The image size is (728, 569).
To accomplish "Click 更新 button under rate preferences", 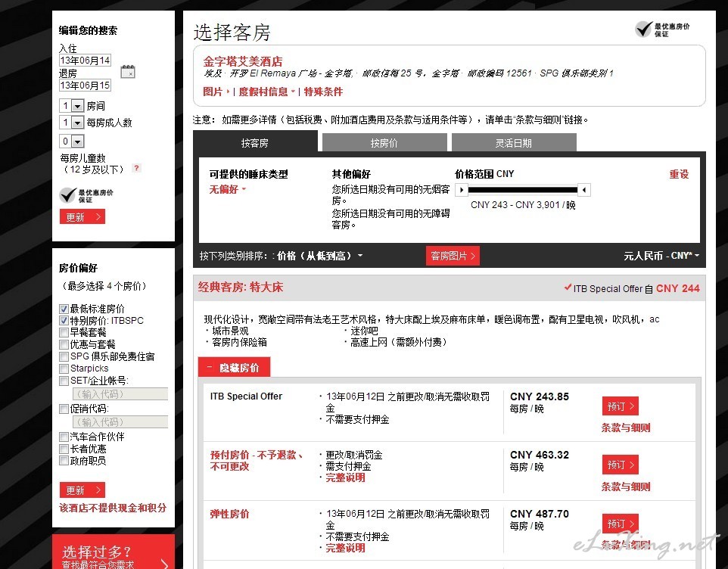I will pos(82,490).
